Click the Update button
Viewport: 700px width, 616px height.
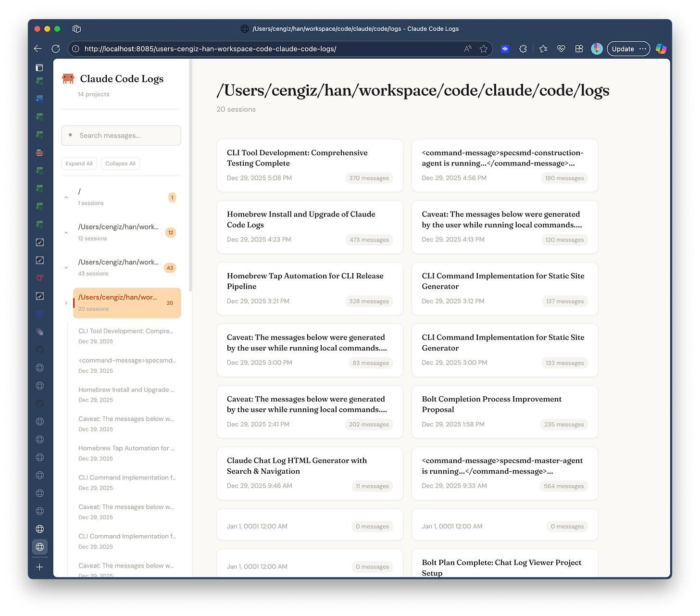coord(623,49)
